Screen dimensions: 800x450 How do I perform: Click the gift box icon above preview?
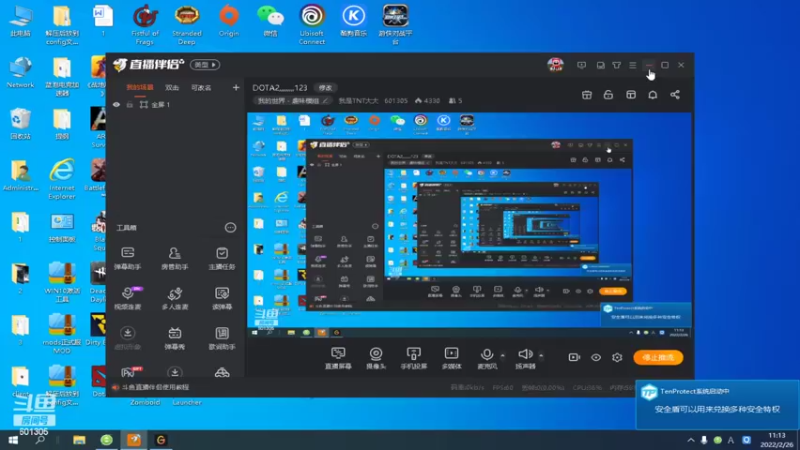pos(587,95)
